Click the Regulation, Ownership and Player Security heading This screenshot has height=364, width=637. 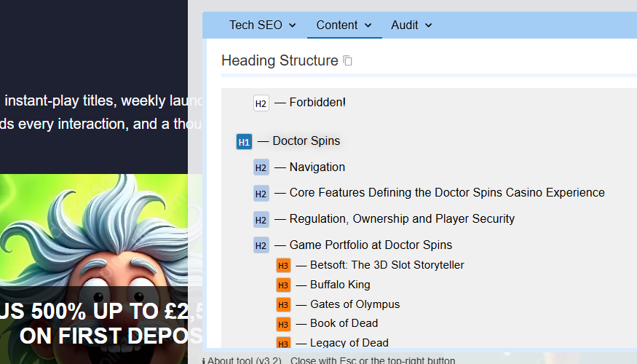(401, 219)
